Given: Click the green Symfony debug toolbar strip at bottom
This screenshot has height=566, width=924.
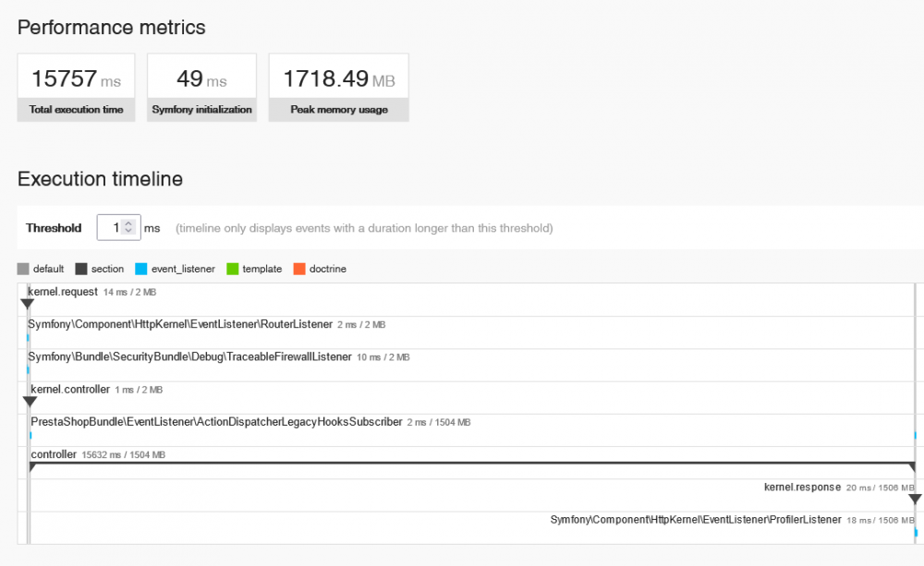Looking at the screenshot, I should click(x=462, y=561).
